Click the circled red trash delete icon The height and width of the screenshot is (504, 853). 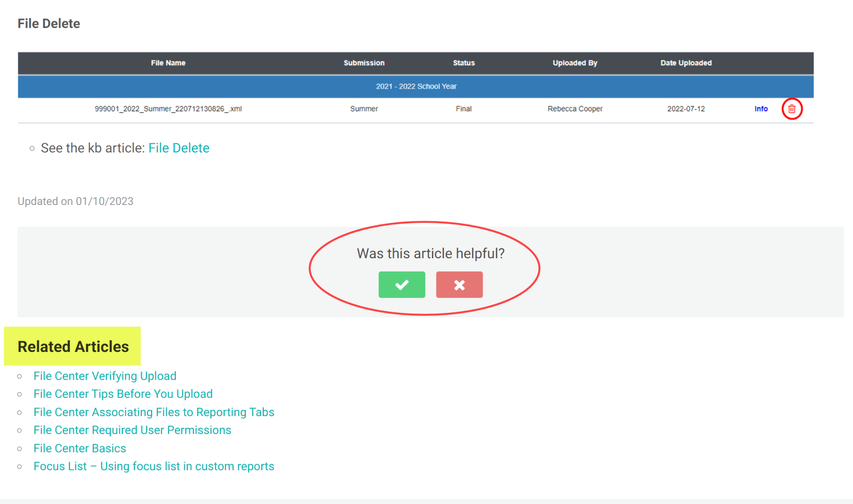pos(792,109)
